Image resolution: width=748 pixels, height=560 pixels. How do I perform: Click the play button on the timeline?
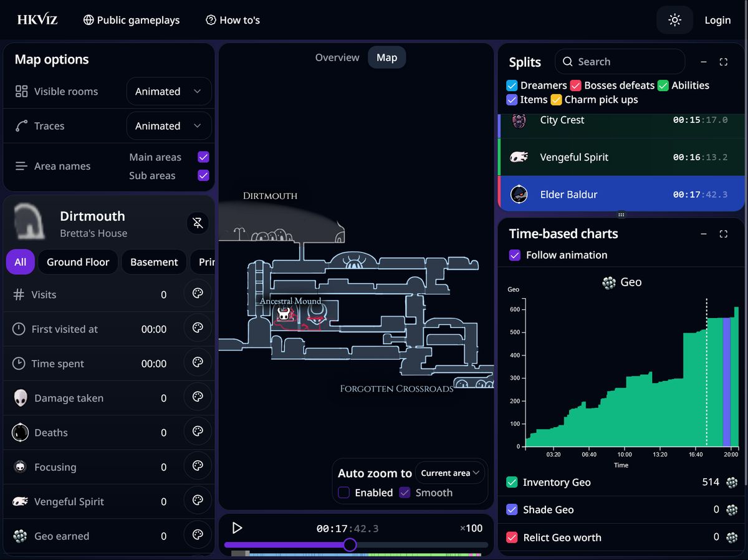(237, 528)
